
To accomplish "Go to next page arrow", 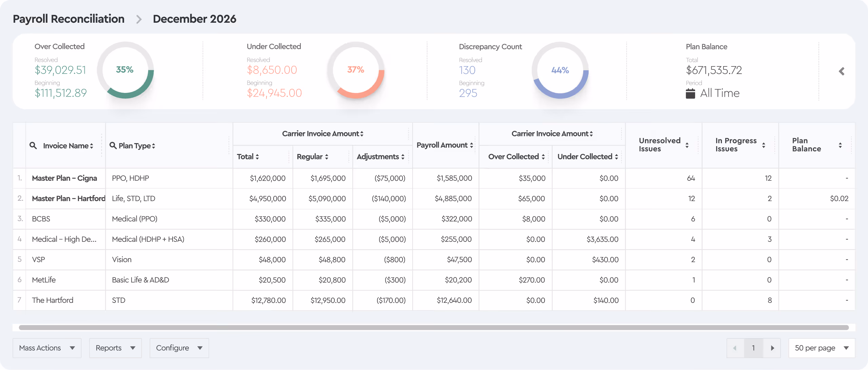I will (x=772, y=348).
